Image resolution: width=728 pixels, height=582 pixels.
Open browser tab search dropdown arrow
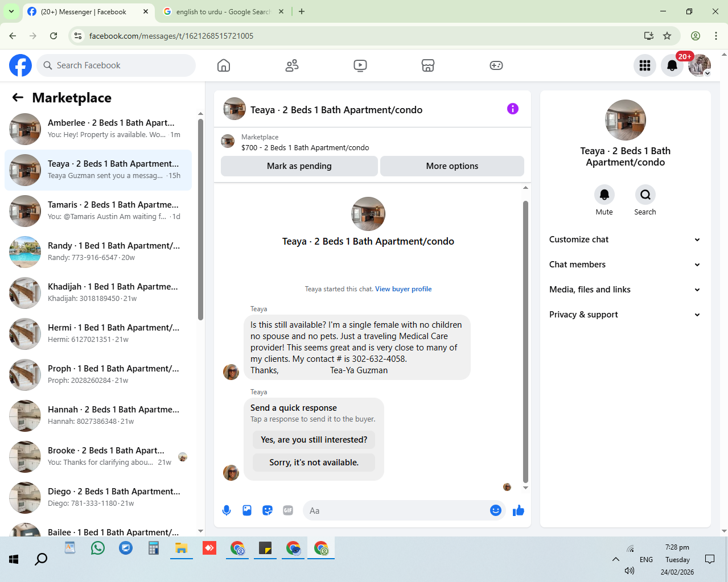[x=11, y=11]
